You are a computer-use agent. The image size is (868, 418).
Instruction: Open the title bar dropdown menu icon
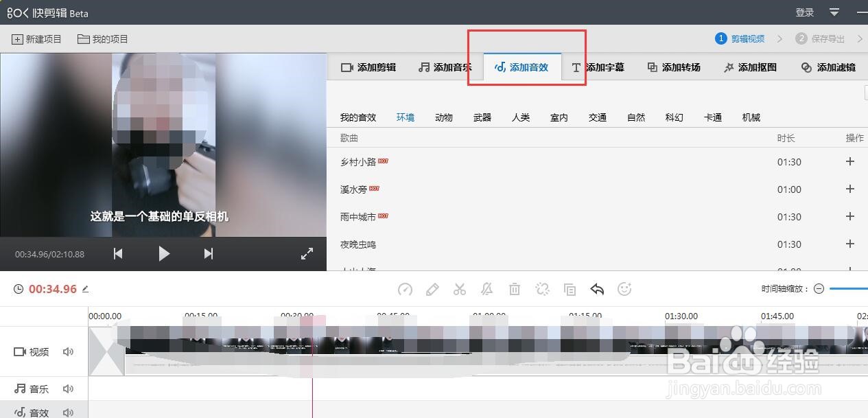coord(834,12)
